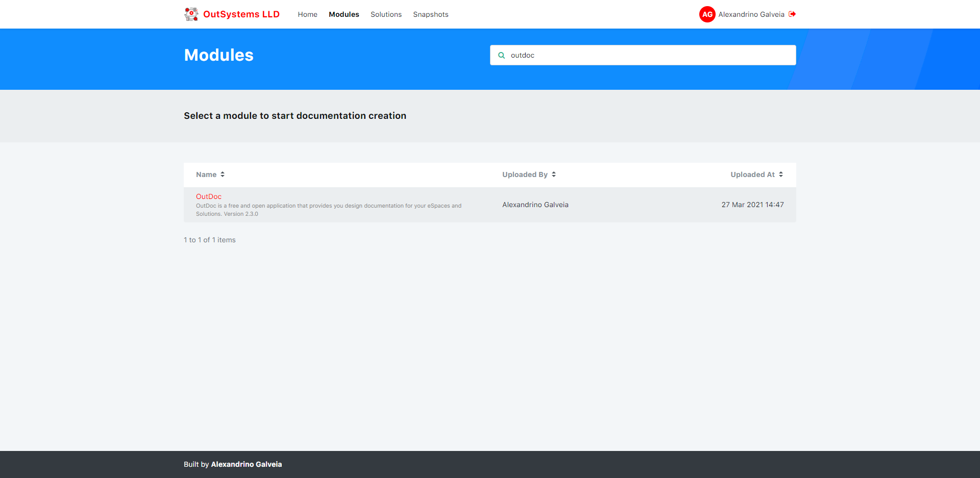This screenshot has height=478, width=980.
Task: Click Alexandrino Galveia in the footer
Action: pos(246,464)
